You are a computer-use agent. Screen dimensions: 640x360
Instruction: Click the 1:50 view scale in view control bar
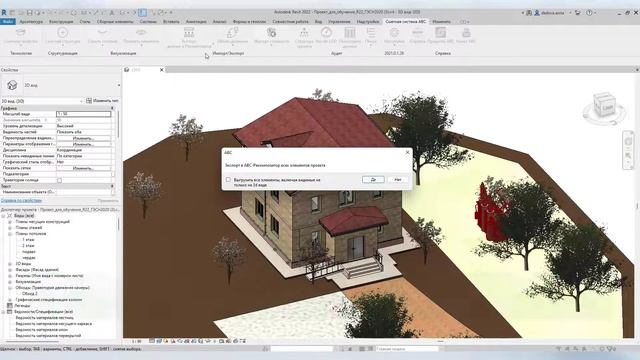pos(136,341)
